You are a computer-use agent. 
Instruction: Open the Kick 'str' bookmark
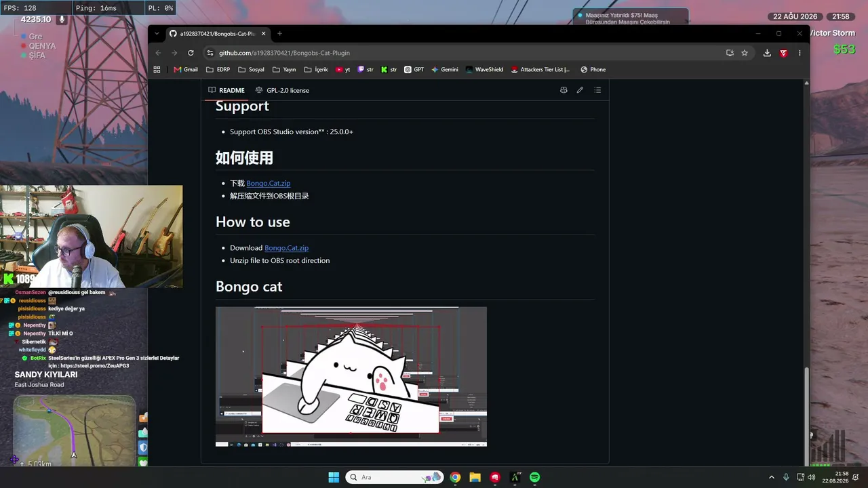click(x=389, y=69)
